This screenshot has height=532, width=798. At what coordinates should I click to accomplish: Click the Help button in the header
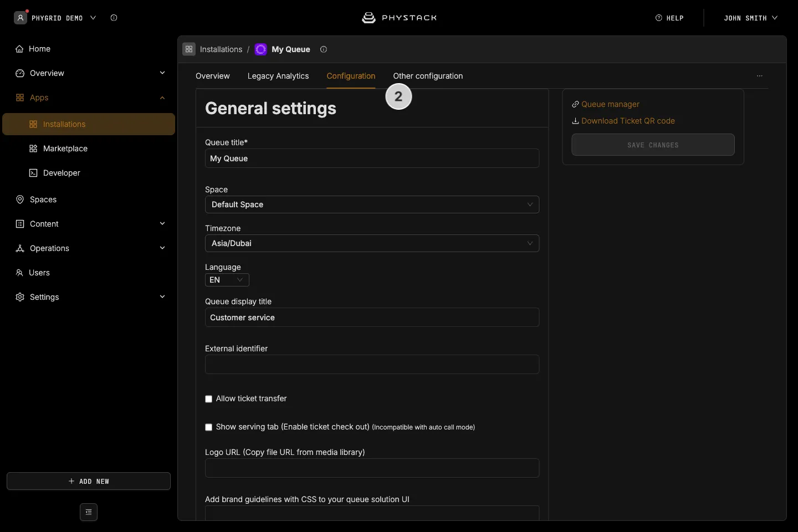click(669, 18)
